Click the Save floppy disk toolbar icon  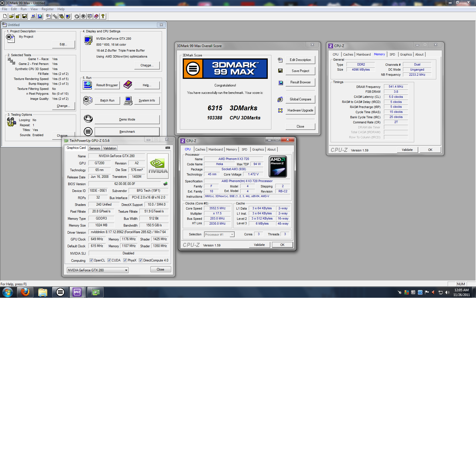pos(24,16)
